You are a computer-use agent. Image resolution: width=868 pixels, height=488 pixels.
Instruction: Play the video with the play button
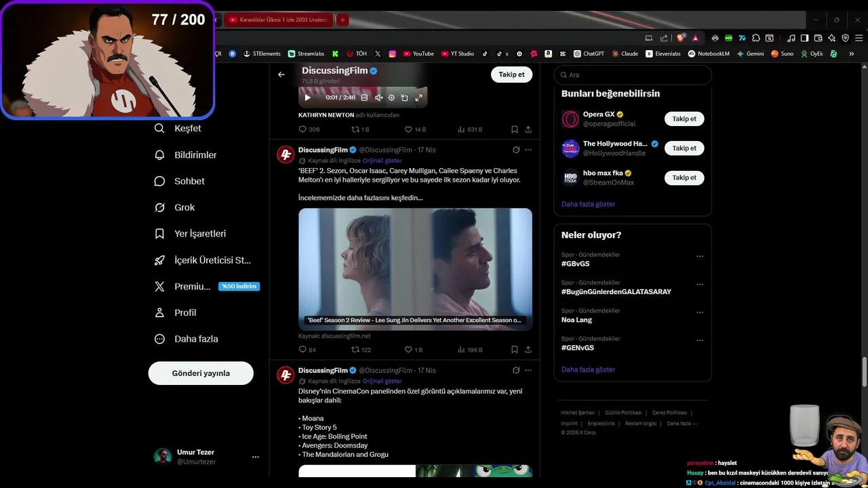[307, 98]
